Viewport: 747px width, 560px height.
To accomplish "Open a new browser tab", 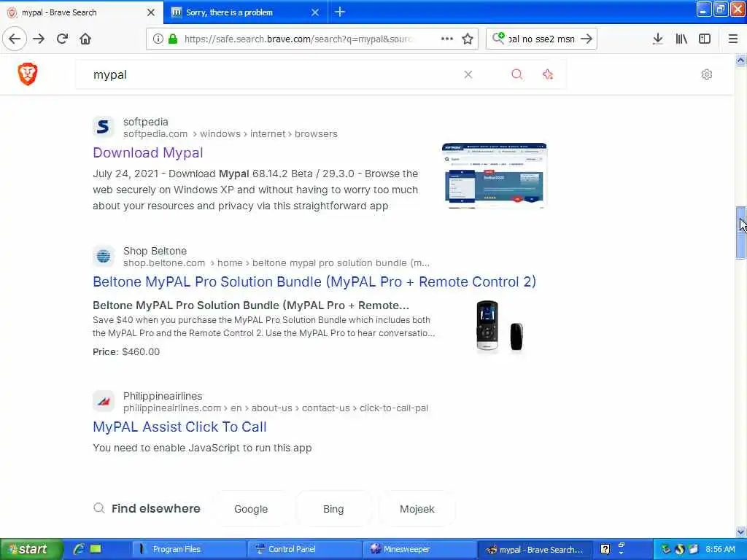I will [x=340, y=12].
